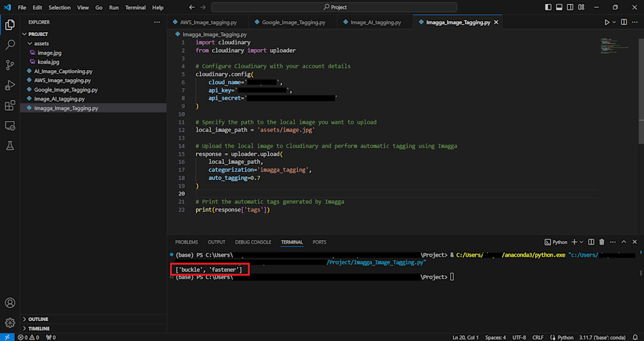Switch to Image_AI_tagging.py editor tab
Image resolution: width=644 pixels, height=341 pixels.
click(x=375, y=23)
